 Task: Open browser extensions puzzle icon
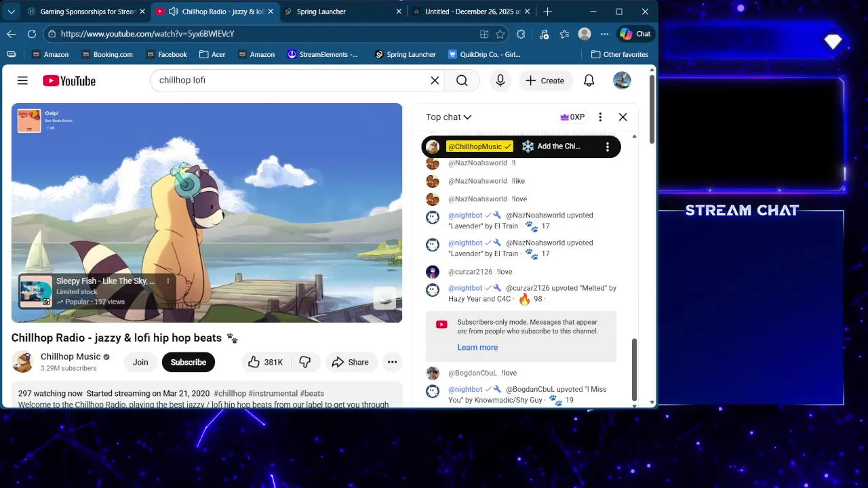pos(521,34)
